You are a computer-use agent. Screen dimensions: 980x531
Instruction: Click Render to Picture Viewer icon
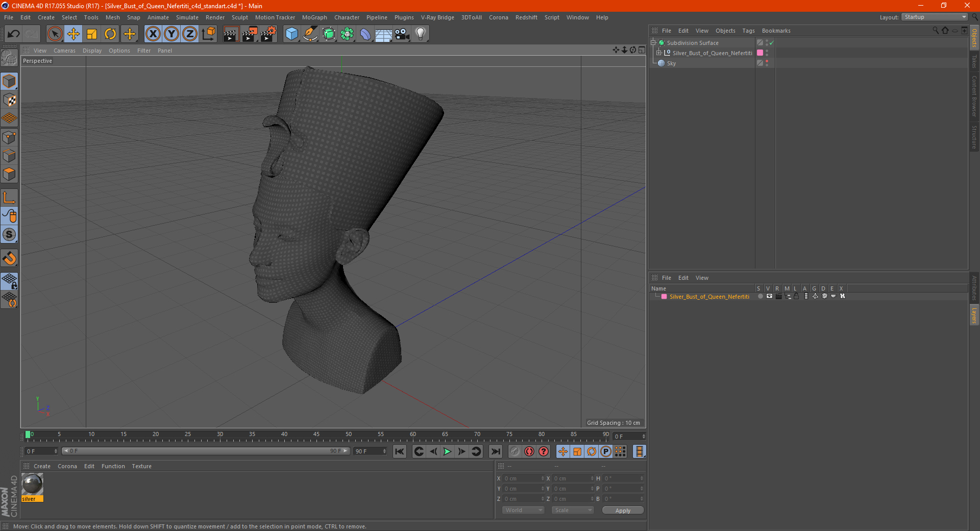(x=250, y=34)
